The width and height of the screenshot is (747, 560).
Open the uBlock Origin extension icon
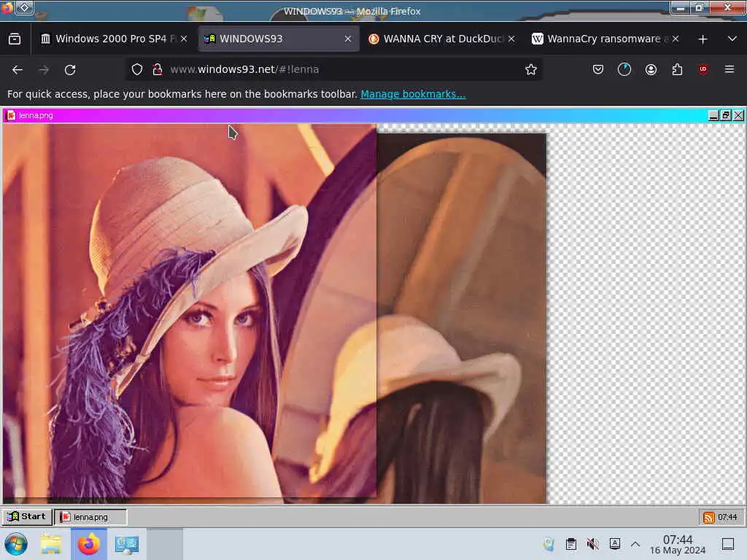point(703,69)
